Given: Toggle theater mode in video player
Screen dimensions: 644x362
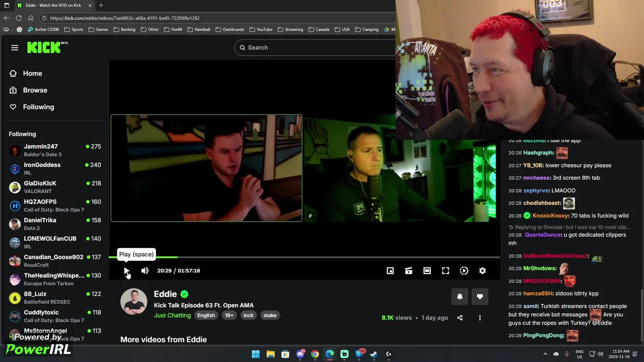Looking at the screenshot, I should 427,270.
